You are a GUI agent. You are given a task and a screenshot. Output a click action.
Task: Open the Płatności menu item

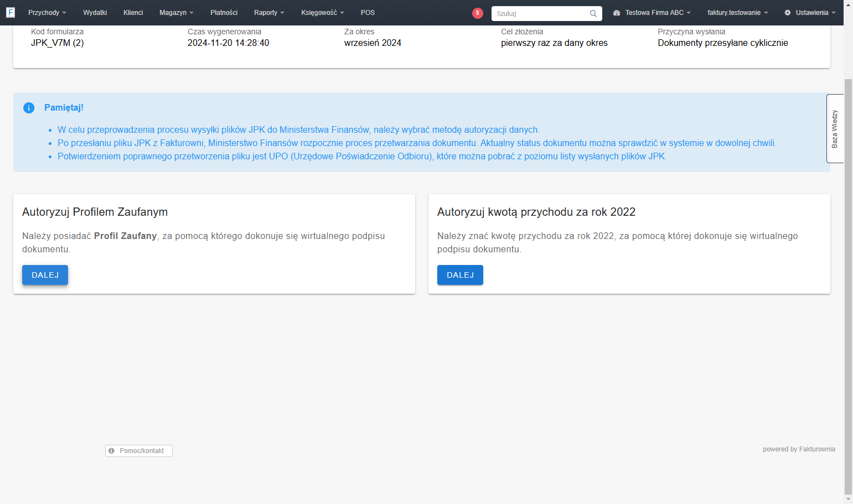224,13
